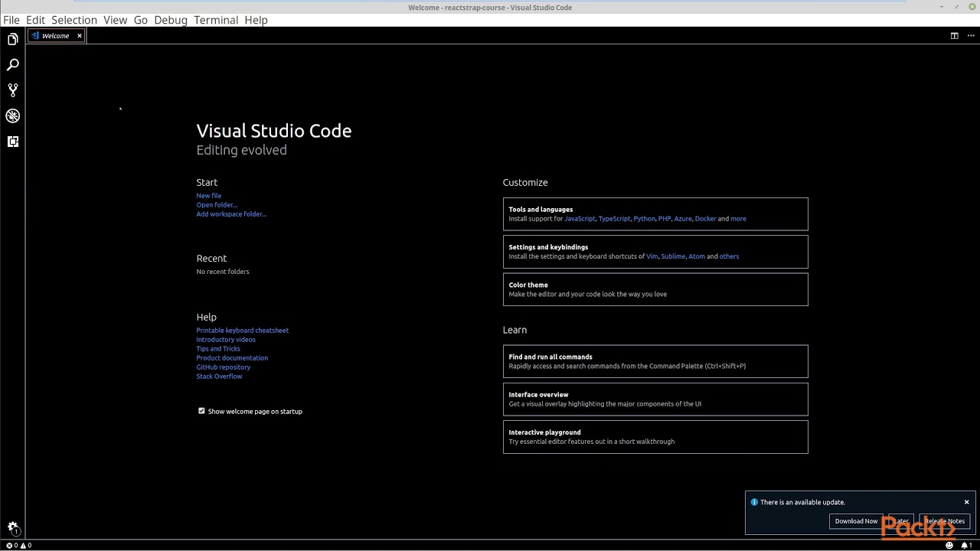Open the Source Control view
This screenshot has height=551, width=980.
click(x=12, y=90)
